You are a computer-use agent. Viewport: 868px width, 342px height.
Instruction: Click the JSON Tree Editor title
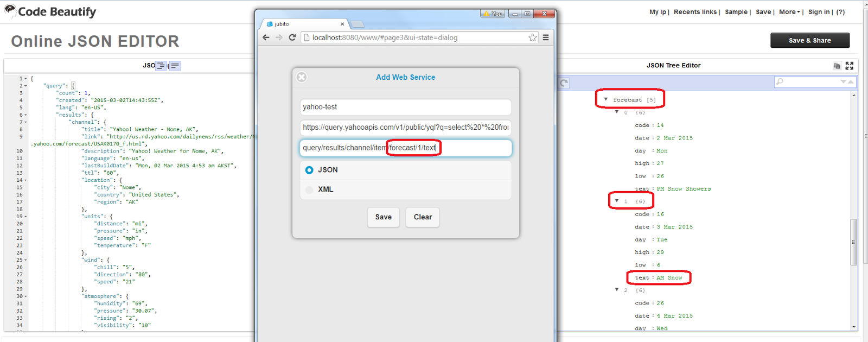point(673,65)
